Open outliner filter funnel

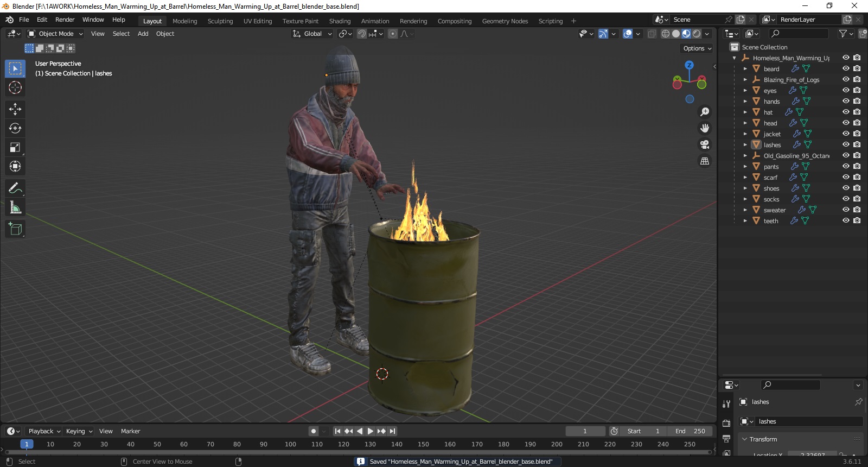click(x=843, y=34)
